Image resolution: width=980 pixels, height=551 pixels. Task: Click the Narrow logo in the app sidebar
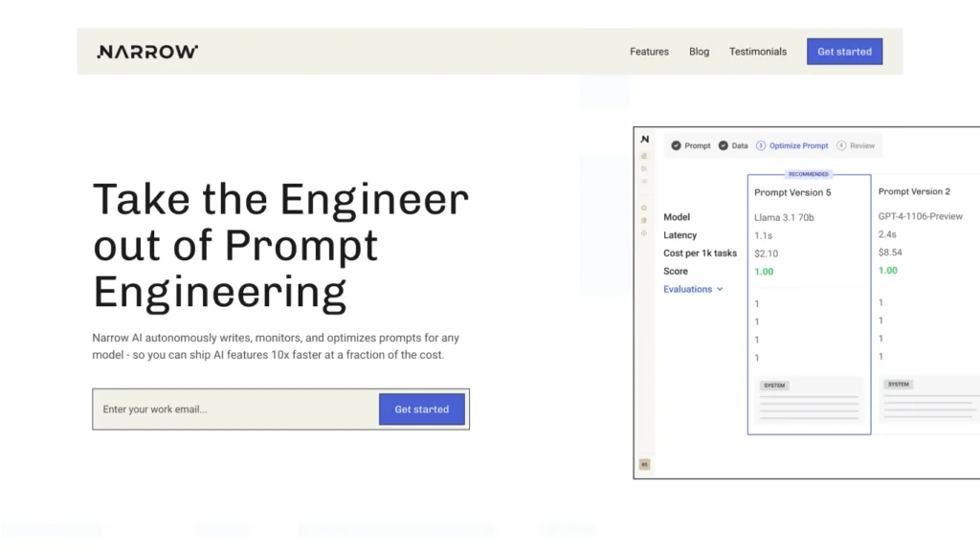[644, 139]
